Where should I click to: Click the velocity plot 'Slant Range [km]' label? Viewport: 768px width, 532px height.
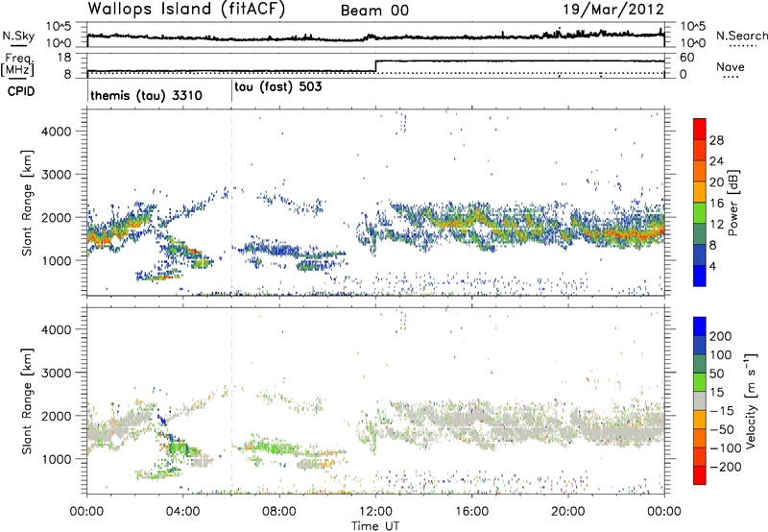[27, 401]
